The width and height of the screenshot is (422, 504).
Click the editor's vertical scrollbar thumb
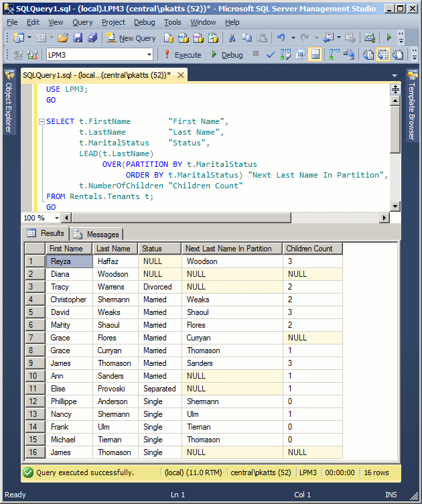pos(395,129)
